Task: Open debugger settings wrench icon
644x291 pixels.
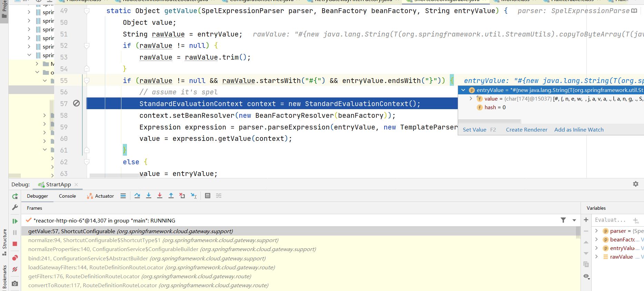Action: 15,207
